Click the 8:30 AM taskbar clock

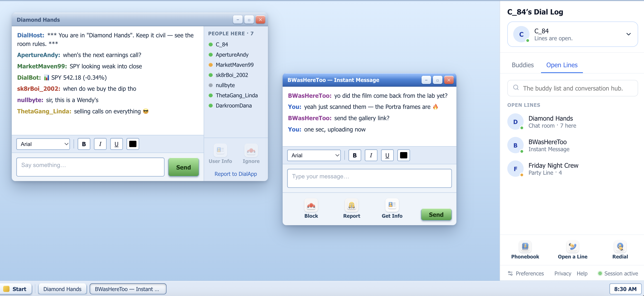625,289
